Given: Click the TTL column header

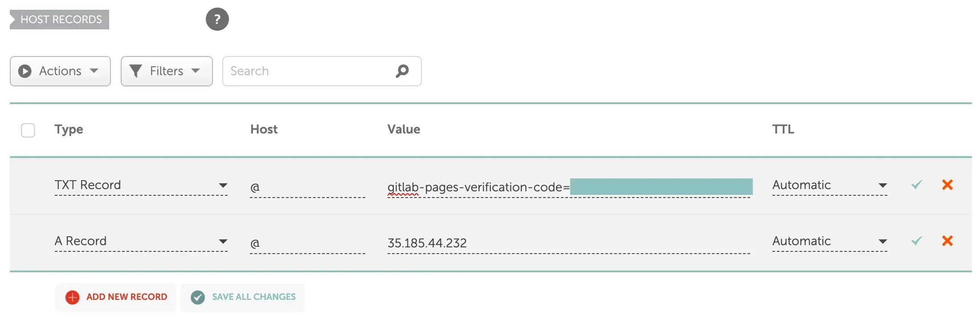Looking at the screenshot, I should click(x=783, y=129).
